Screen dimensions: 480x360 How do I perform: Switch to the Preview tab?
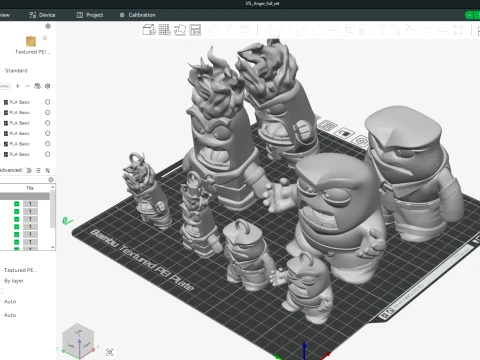pos(5,15)
